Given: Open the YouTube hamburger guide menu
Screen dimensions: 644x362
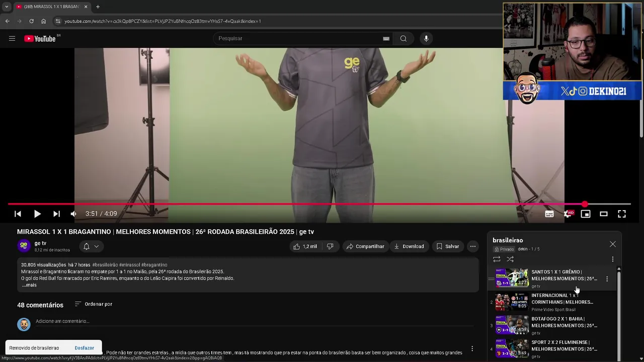Looking at the screenshot, I should click(x=12, y=39).
